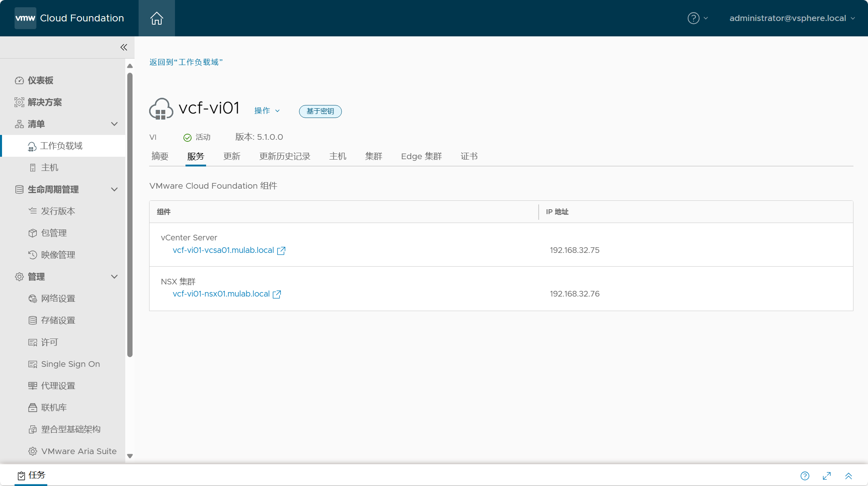Switch to the 摘要 tab
868x486 pixels.
pyautogui.click(x=160, y=156)
